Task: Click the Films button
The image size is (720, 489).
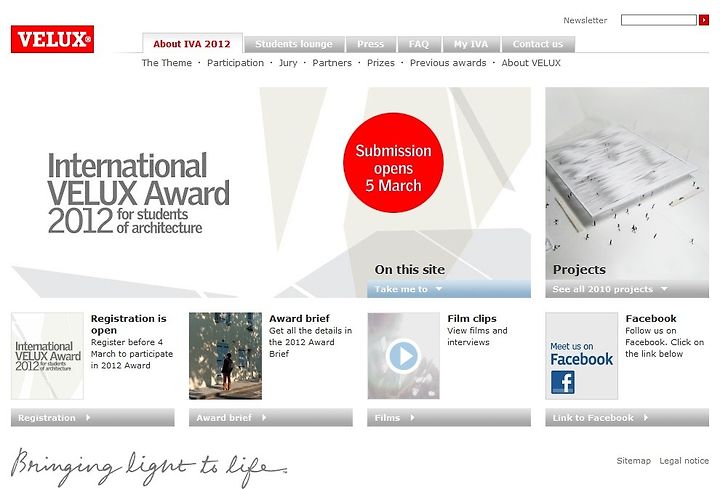Action: (449, 418)
